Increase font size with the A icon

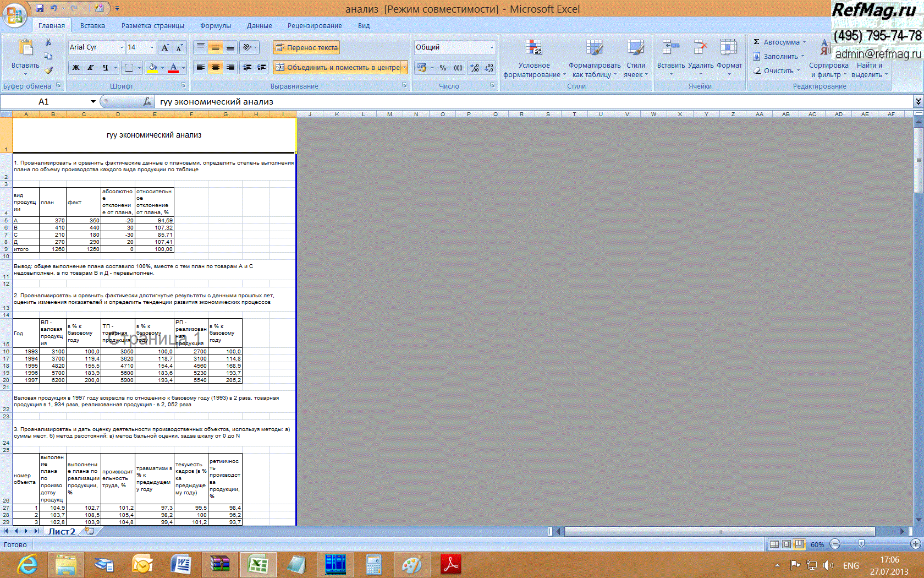coord(165,48)
